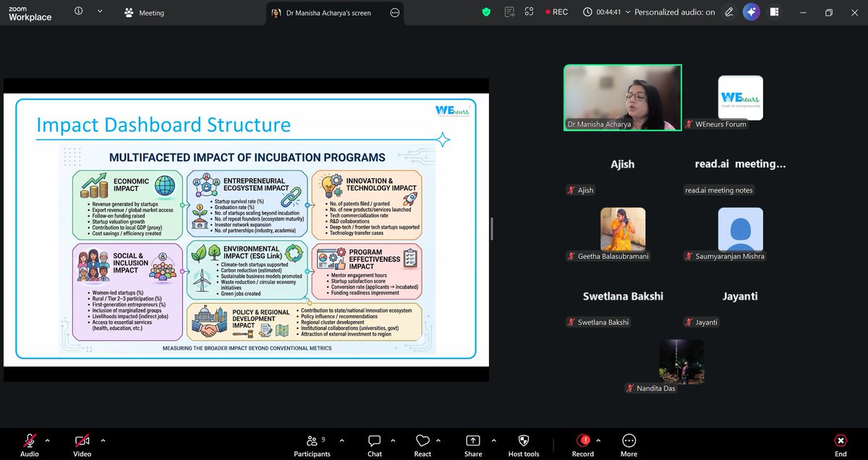868x460 pixels.
Task: Open the AI Companion sparkle icon
Action: (x=751, y=12)
